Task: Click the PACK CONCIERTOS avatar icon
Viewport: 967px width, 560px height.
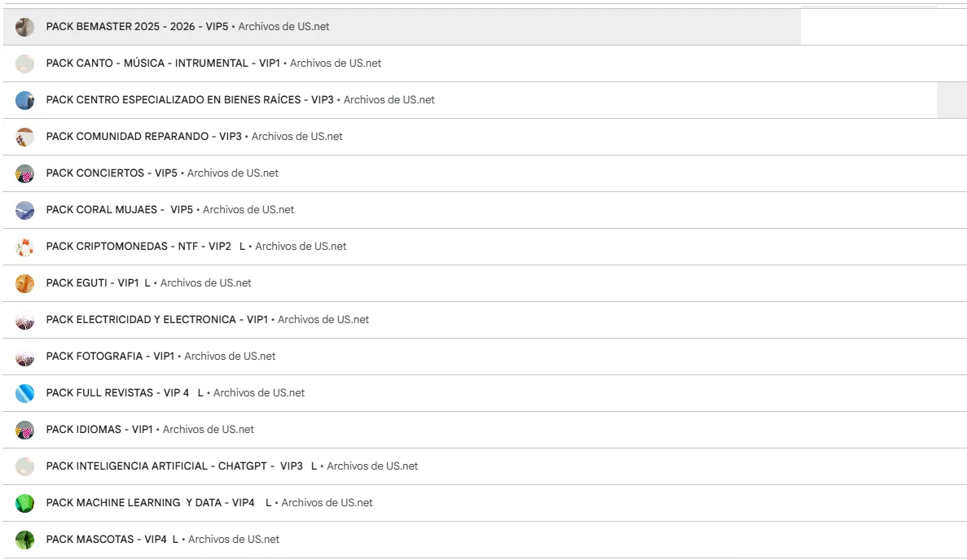Action: 24,173
